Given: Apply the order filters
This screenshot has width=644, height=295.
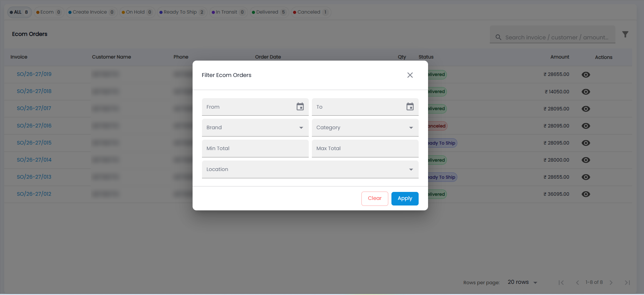Looking at the screenshot, I should [x=405, y=199].
